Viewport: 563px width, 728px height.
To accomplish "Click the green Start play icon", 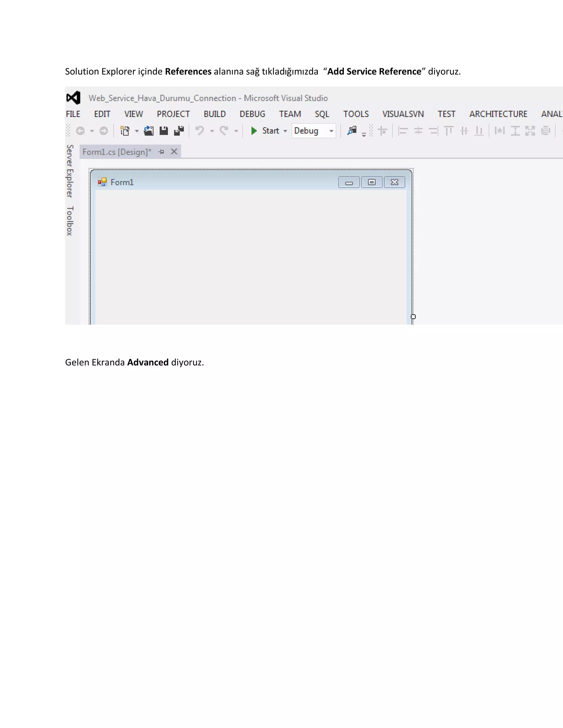I will 254,131.
